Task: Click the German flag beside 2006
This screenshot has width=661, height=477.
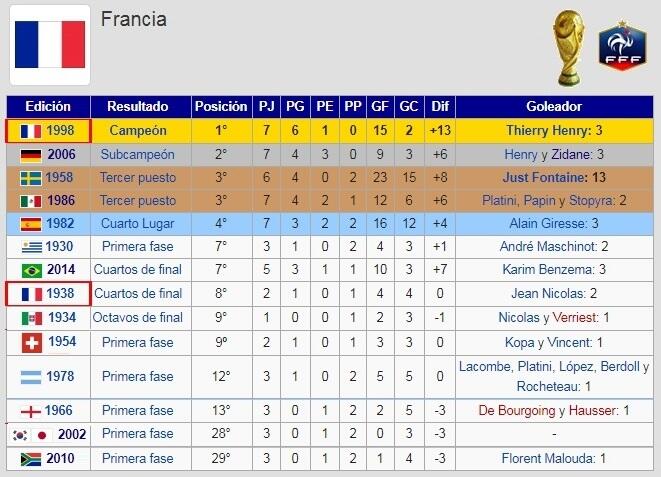Action: pos(30,155)
